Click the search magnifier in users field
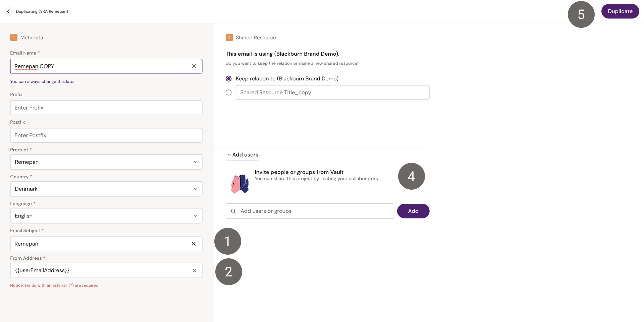644x322 pixels. click(x=233, y=211)
